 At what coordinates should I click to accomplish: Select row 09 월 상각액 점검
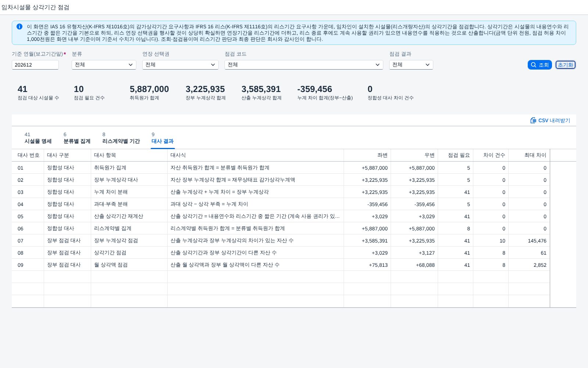[281, 265]
